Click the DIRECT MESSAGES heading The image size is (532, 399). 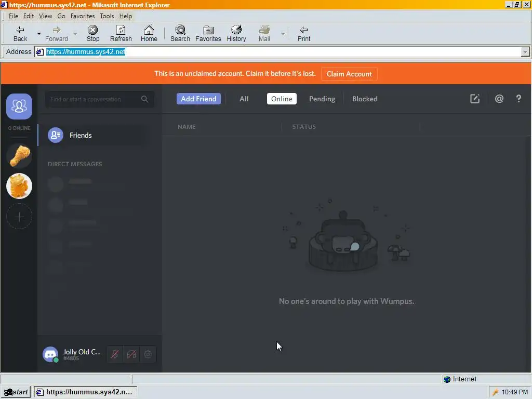75,164
